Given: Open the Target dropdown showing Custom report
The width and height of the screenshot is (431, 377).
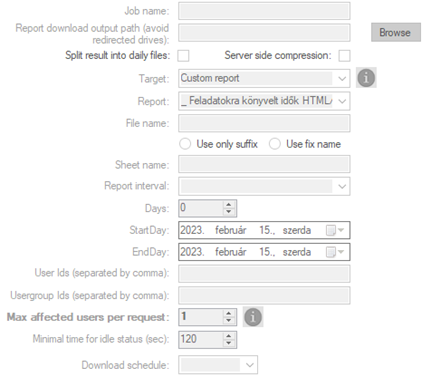Looking at the screenshot, I should (264, 78).
